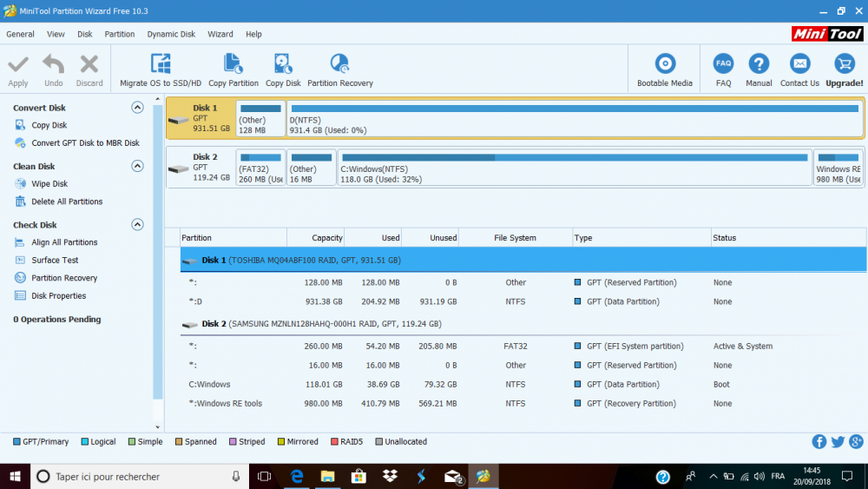Viewport: 868px width, 489px height.
Task: Open the Bootable Media builder
Action: (x=665, y=64)
